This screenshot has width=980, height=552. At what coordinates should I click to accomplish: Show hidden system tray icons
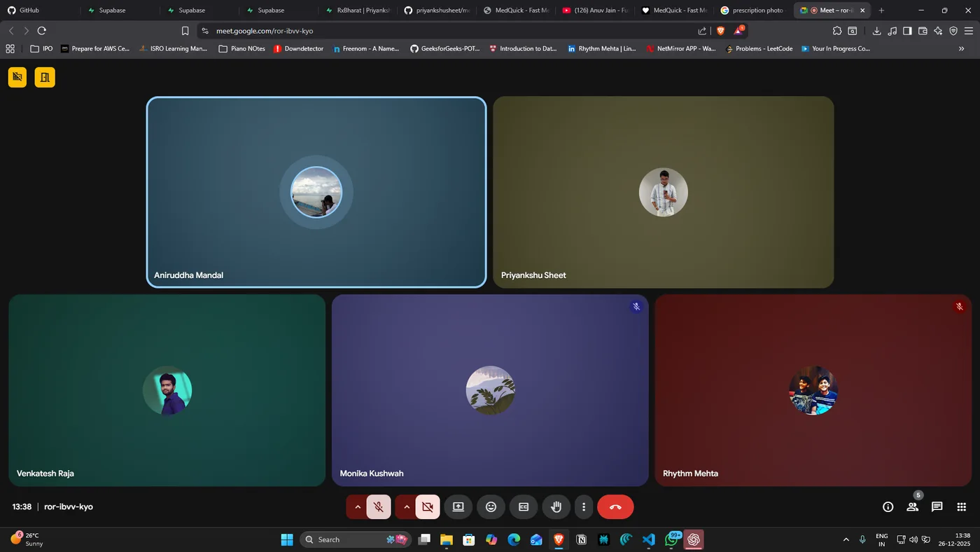pos(846,539)
